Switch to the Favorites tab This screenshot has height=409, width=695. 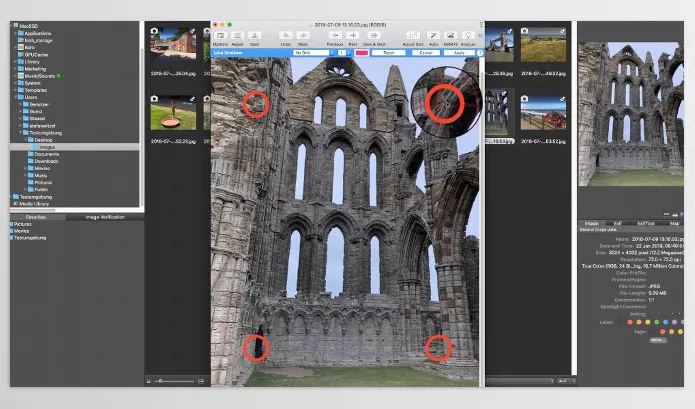tap(38, 217)
